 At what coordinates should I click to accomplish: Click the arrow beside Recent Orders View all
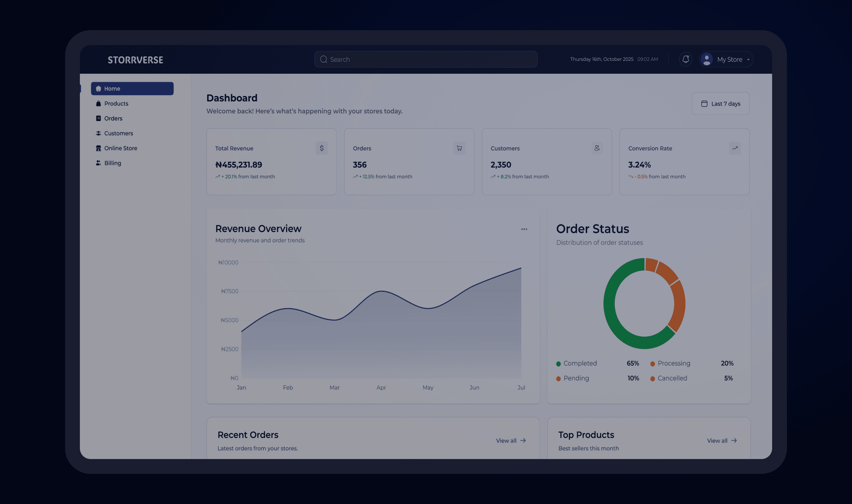(523, 441)
